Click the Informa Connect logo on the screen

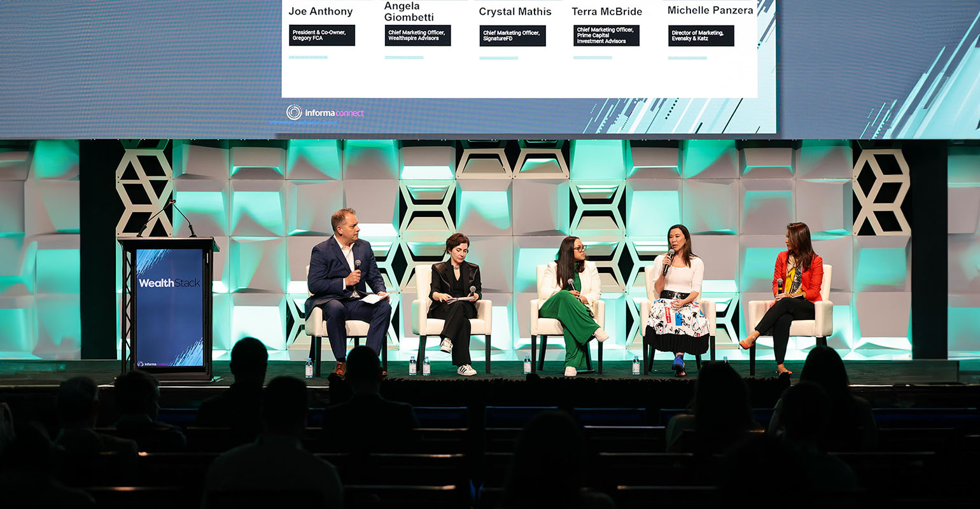pyautogui.click(x=325, y=113)
